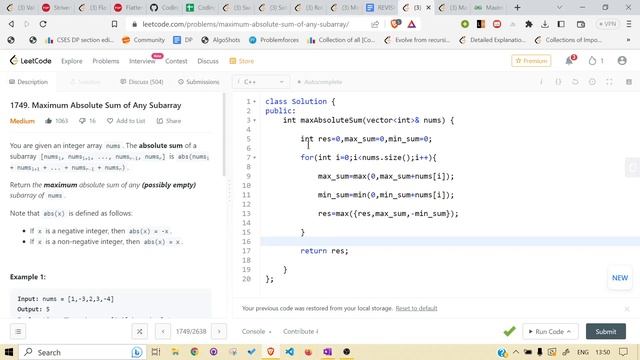Click the Premium button
The image size is (640, 360).
[531, 61]
